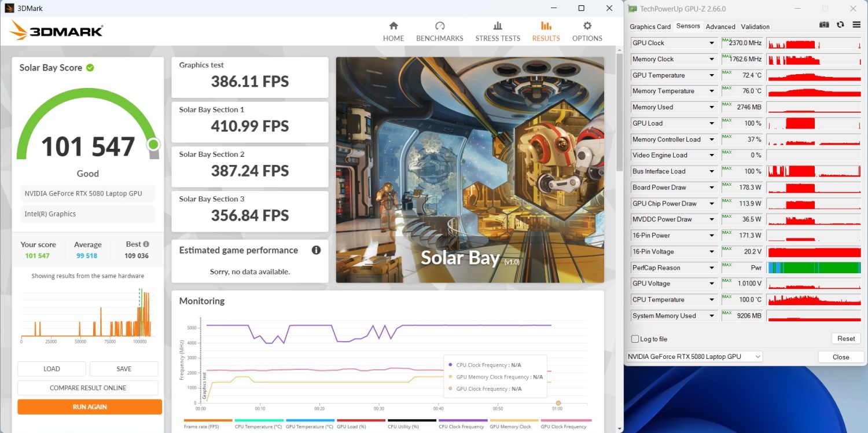
Task: Toggle the GPU Memory Clock legend below chart
Action: (513, 424)
